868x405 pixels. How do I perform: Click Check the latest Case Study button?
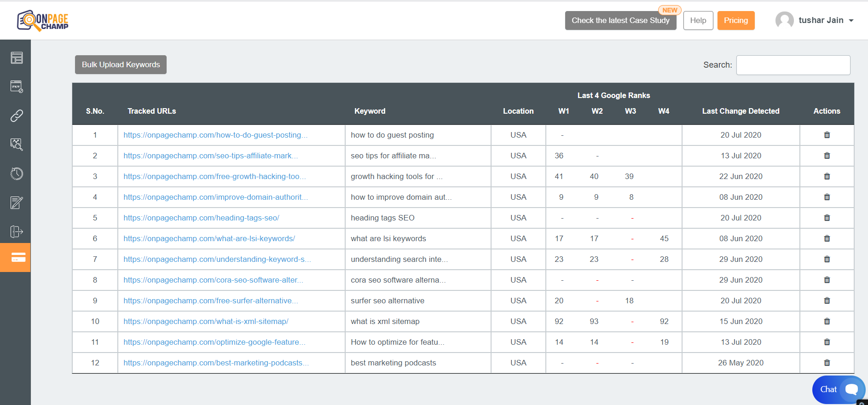(x=620, y=20)
